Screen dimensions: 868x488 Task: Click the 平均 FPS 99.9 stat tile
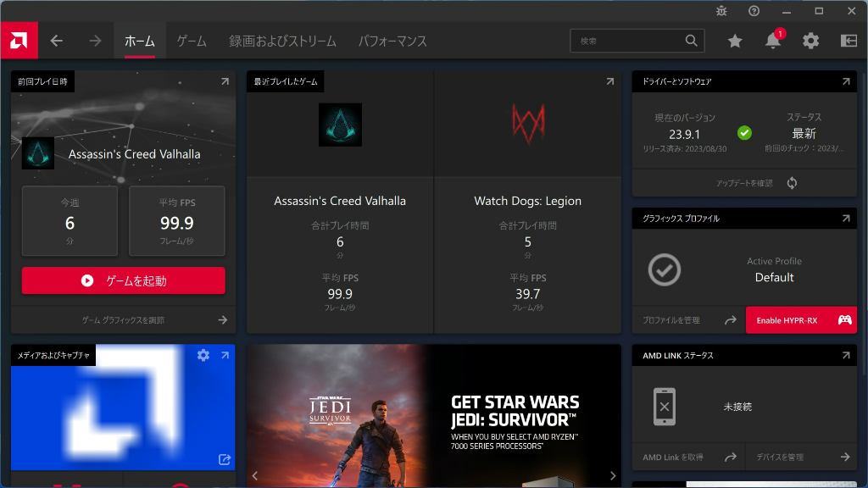pos(177,221)
